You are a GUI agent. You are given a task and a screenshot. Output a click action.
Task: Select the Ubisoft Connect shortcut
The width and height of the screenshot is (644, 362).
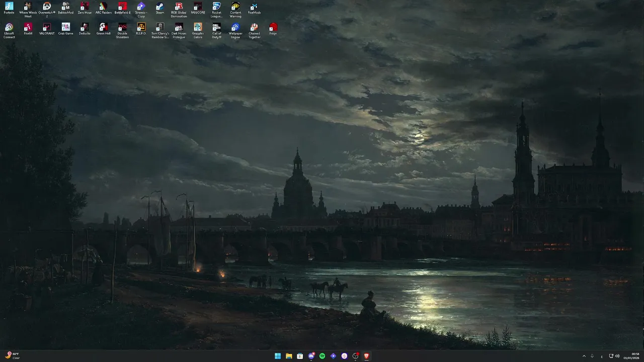[9, 31]
